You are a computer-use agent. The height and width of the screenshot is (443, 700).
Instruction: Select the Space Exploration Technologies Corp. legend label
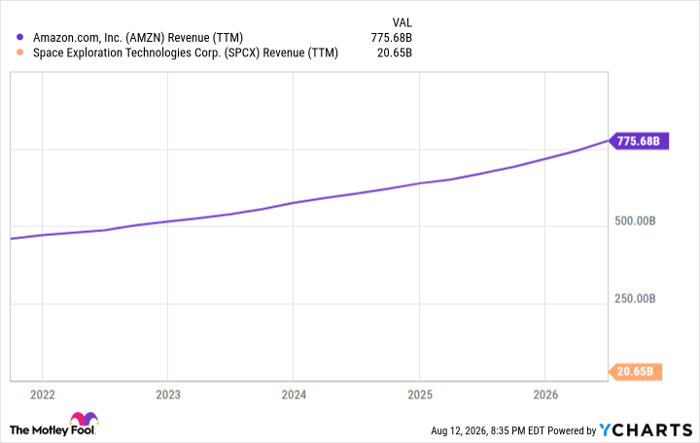coord(185,53)
